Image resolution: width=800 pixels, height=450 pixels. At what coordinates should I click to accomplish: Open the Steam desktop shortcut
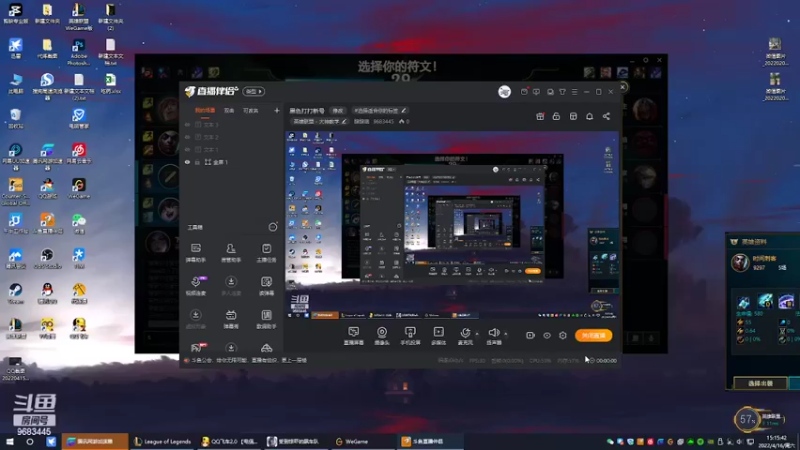tap(15, 293)
